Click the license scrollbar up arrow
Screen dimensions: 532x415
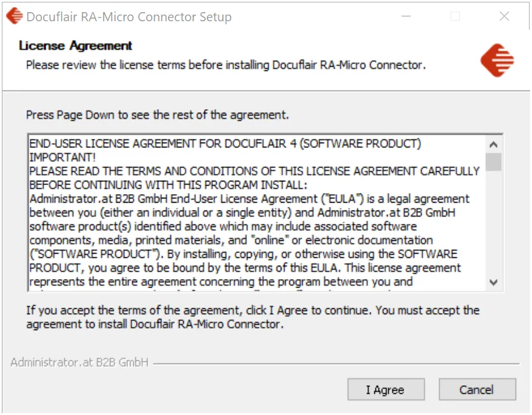[x=493, y=144]
